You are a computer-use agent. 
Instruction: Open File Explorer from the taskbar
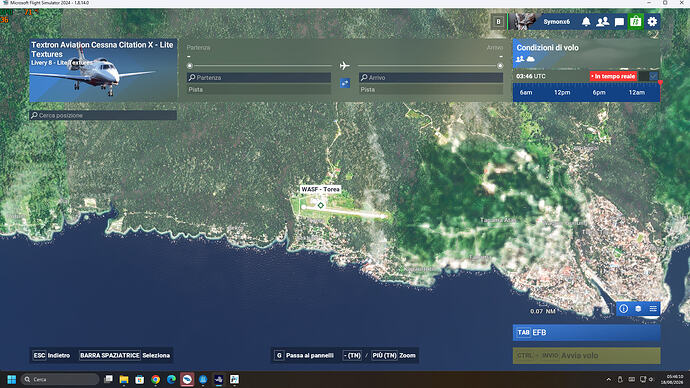tap(124, 379)
